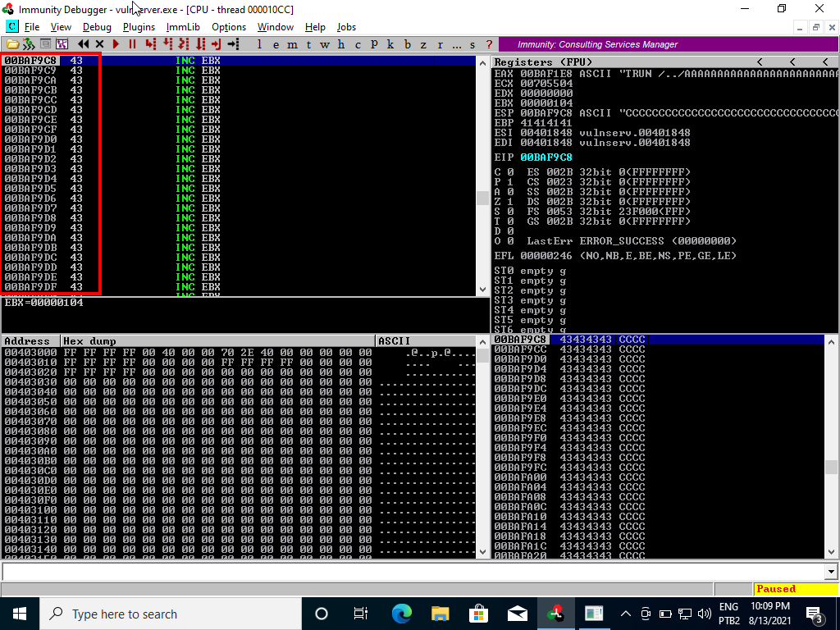This screenshot has width=840, height=630.
Task: Click Immunity: Consulting Services Manager banner
Action: click(x=597, y=44)
